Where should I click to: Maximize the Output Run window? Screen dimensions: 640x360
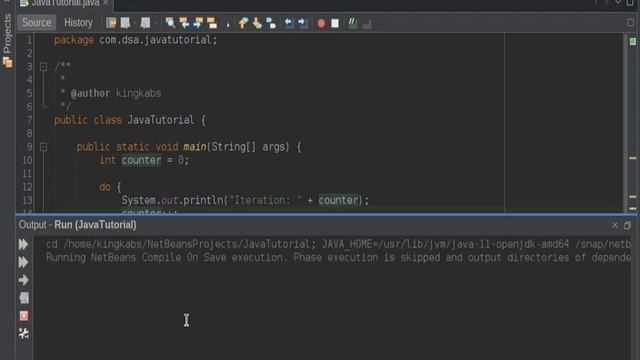pyautogui.click(x=627, y=225)
